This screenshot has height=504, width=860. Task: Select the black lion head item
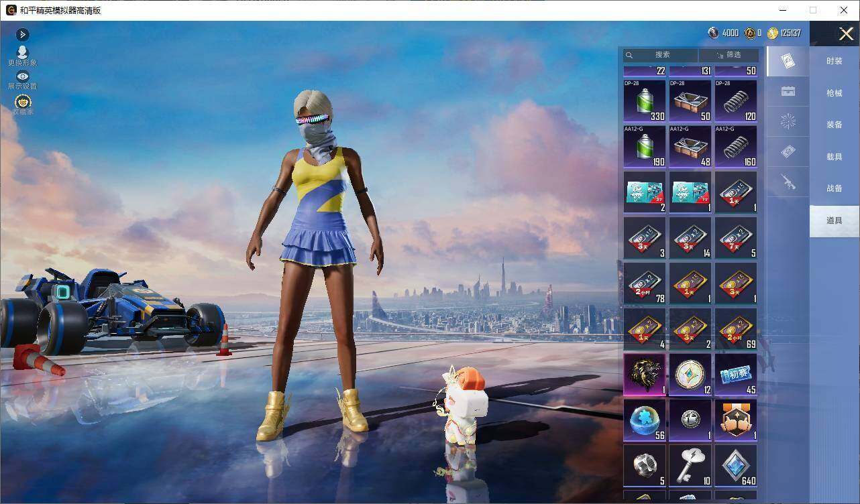[x=645, y=374]
